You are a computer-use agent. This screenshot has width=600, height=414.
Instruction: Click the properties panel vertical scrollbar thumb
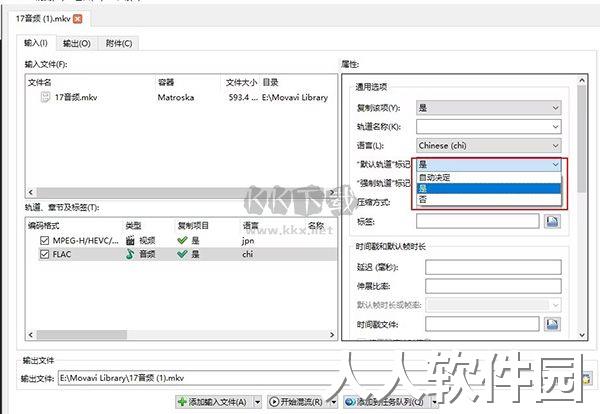[x=582, y=139]
